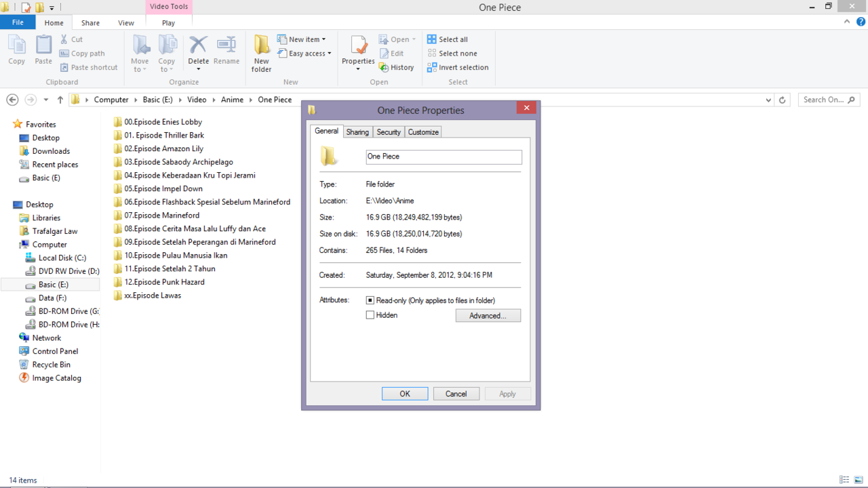Select Local Disk (C:) in navigation pane
This screenshot has width=868, height=488.
(x=56, y=258)
